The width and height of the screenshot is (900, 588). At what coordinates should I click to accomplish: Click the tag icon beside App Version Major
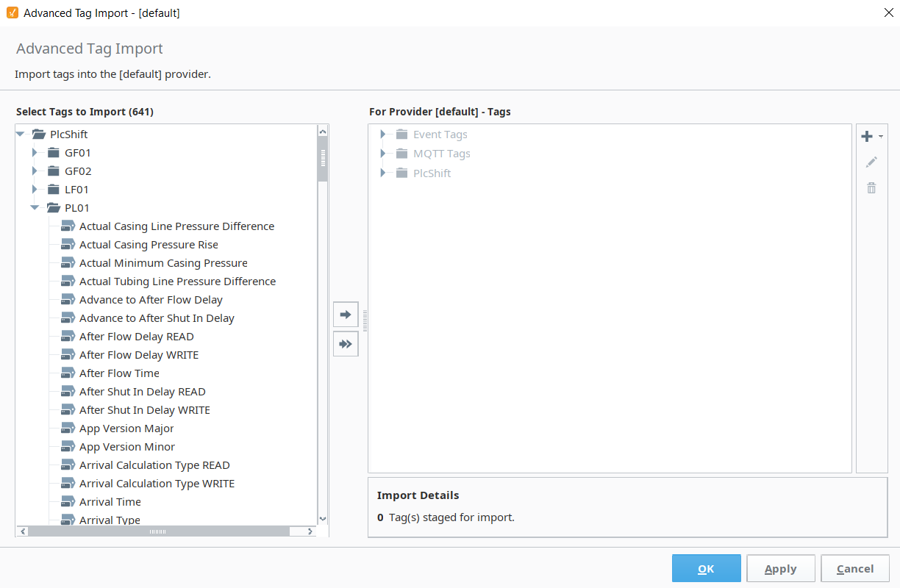point(68,429)
